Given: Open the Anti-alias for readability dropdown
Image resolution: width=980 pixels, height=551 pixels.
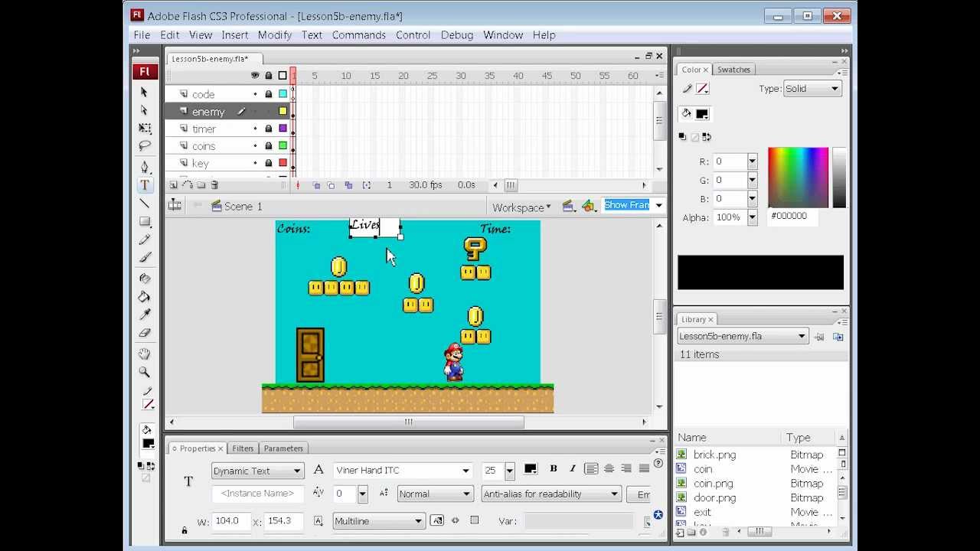Looking at the screenshot, I should 550,494.
